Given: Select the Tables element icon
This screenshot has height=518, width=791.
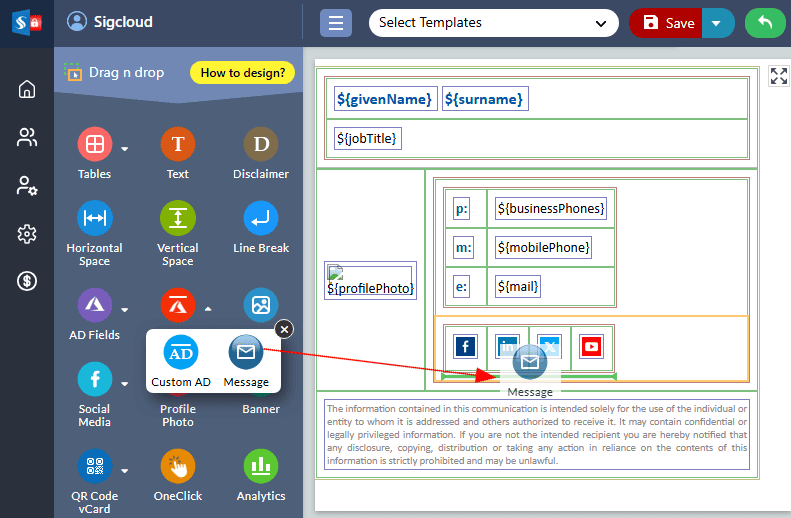Looking at the screenshot, I should pos(94,145).
